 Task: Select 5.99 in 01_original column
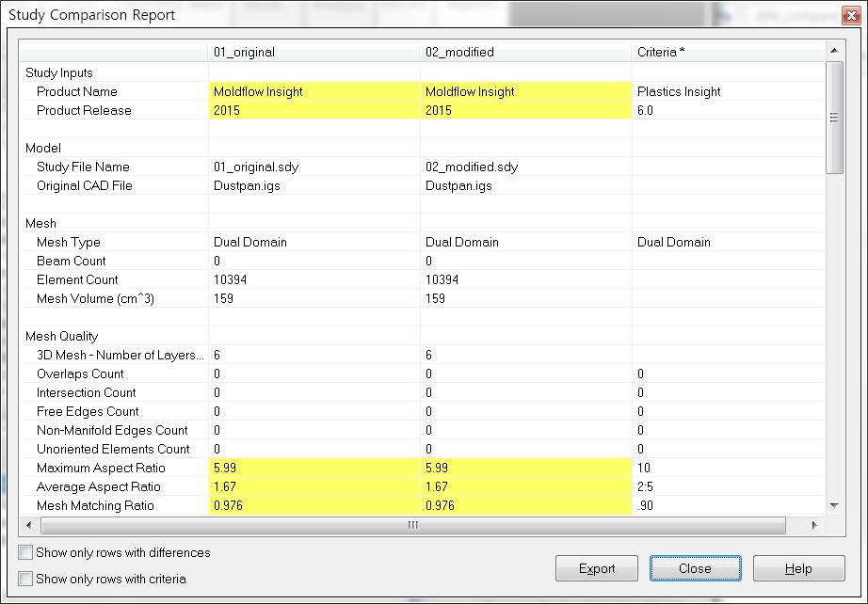coord(313,468)
